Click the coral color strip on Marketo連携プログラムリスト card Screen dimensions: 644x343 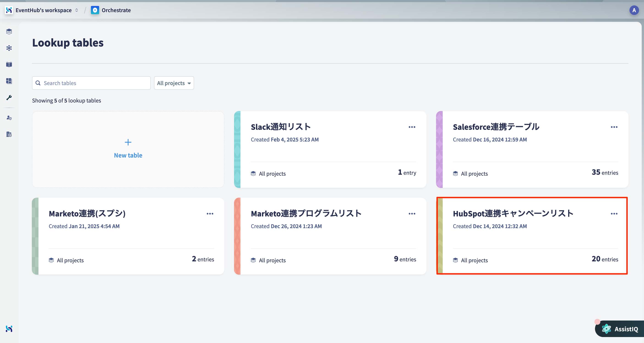237,236
